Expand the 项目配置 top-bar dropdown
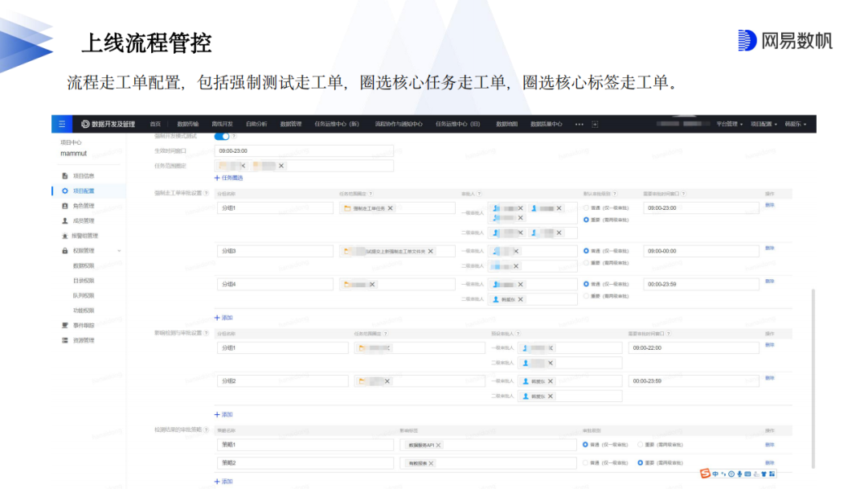 (764, 124)
